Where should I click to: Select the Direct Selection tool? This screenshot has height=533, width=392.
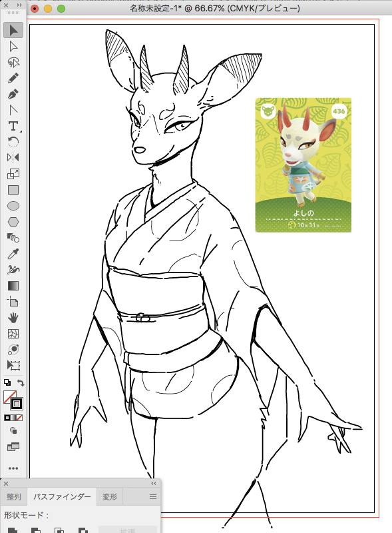pyautogui.click(x=13, y=46)
